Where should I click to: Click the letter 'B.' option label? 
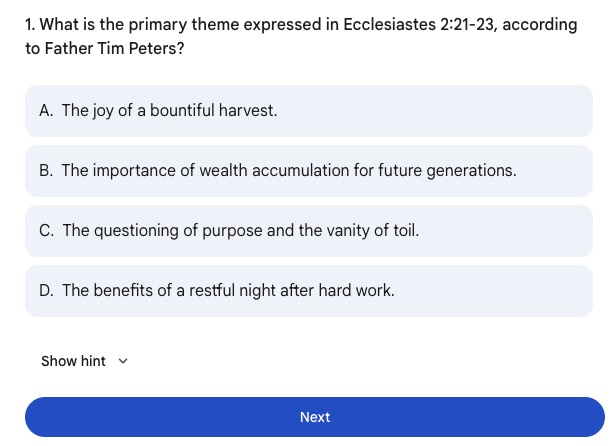pos(46,171)
